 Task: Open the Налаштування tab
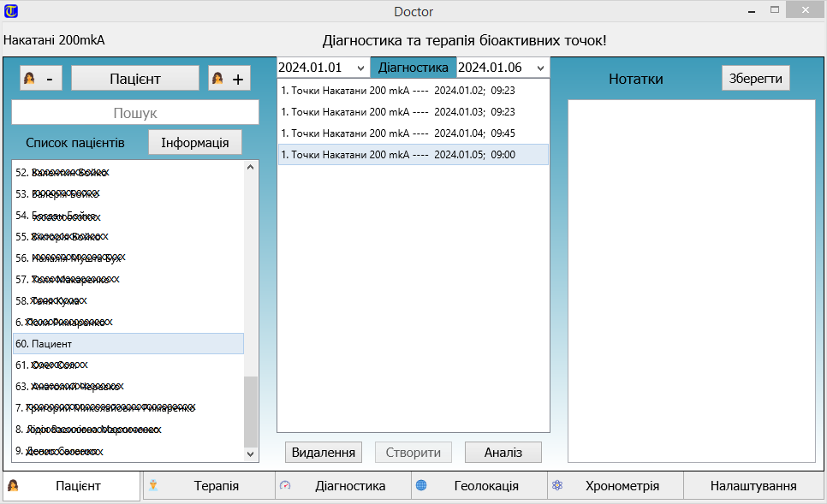753,486
